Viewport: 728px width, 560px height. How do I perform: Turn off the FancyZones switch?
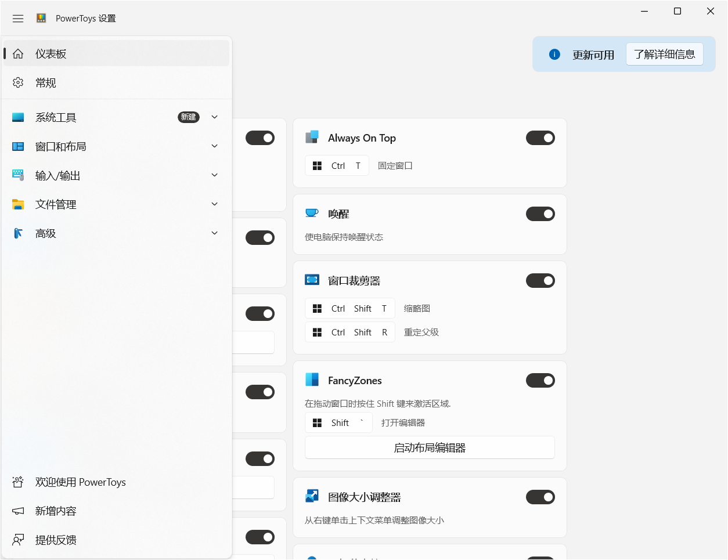point(540,381)
